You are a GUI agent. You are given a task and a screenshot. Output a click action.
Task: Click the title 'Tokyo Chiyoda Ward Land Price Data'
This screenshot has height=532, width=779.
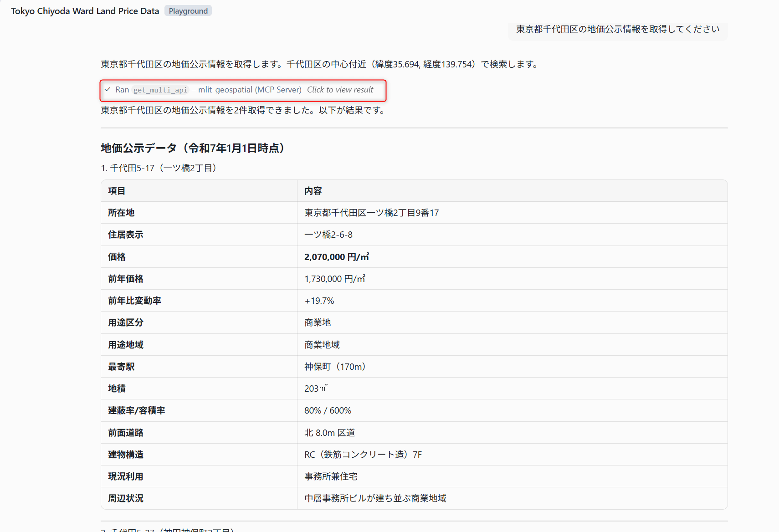click(x=85, y=11)
